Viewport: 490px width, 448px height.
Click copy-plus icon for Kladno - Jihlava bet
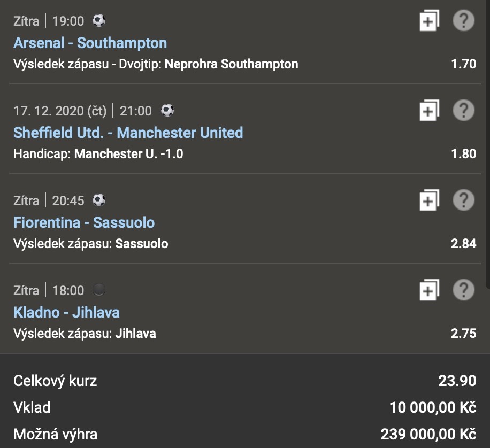click(429, 291)
